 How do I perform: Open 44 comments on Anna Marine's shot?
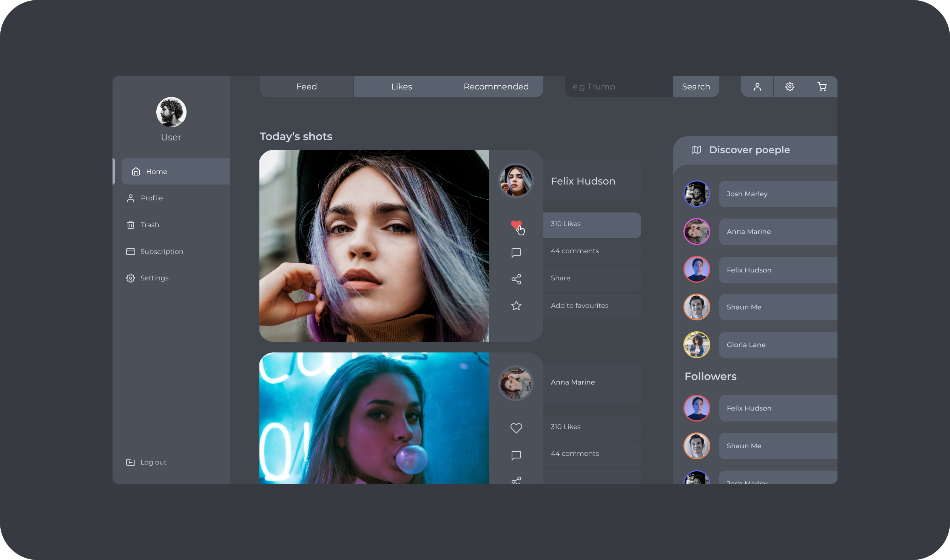click(592, 455)
